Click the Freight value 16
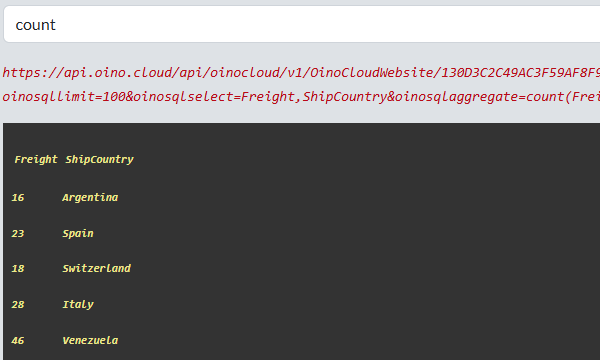 pos(18,198)
